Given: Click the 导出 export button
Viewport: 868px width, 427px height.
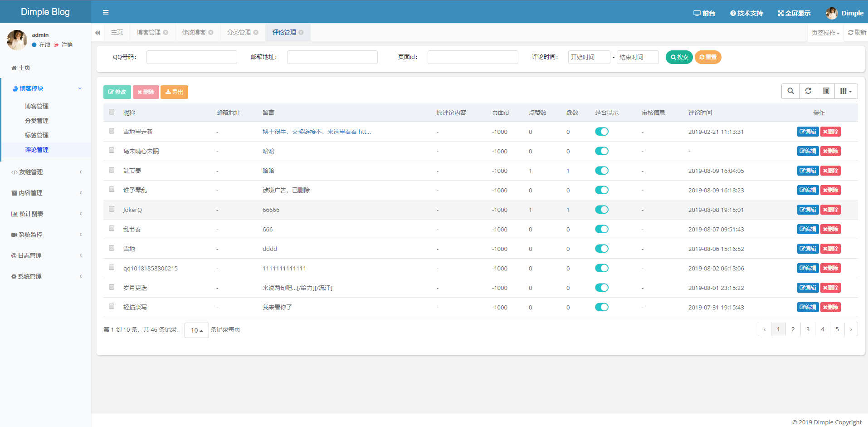Looking at the screenshot, I should (x=174, y=92).
